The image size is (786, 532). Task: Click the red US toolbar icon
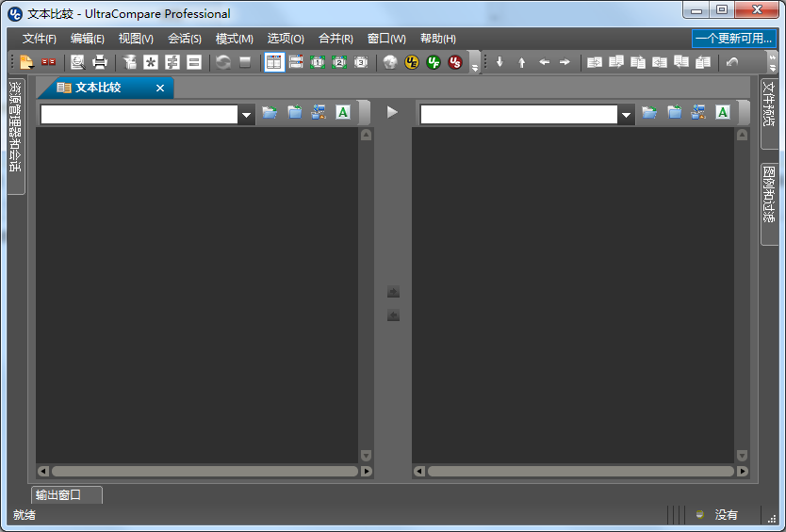click(455, 62)
